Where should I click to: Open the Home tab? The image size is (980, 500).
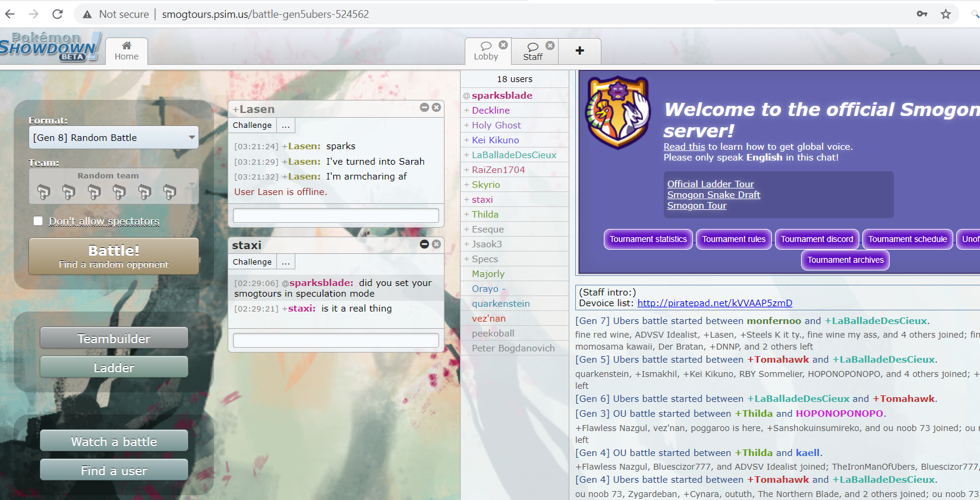coord(127,51)
